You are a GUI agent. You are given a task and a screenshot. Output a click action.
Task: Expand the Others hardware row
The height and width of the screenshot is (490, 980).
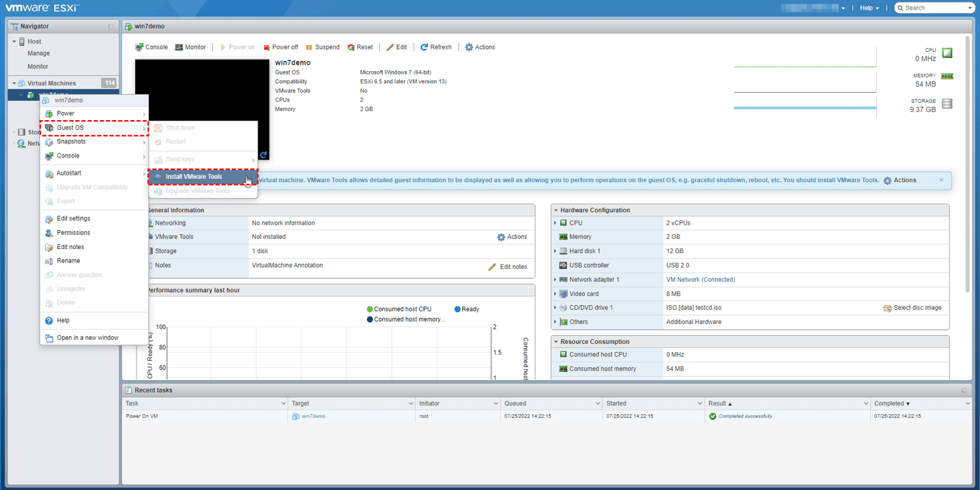coord(556,322)
